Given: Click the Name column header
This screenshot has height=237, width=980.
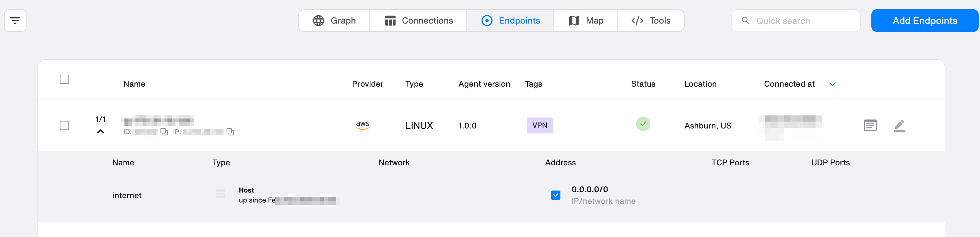Looking at the screenshot, I should coord(134,84).
